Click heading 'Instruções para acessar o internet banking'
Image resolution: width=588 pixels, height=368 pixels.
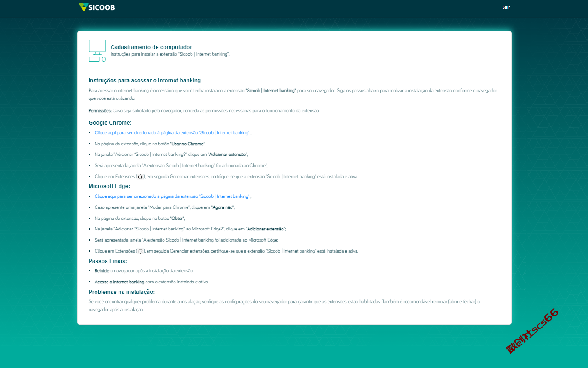click(x=145, y=80)
